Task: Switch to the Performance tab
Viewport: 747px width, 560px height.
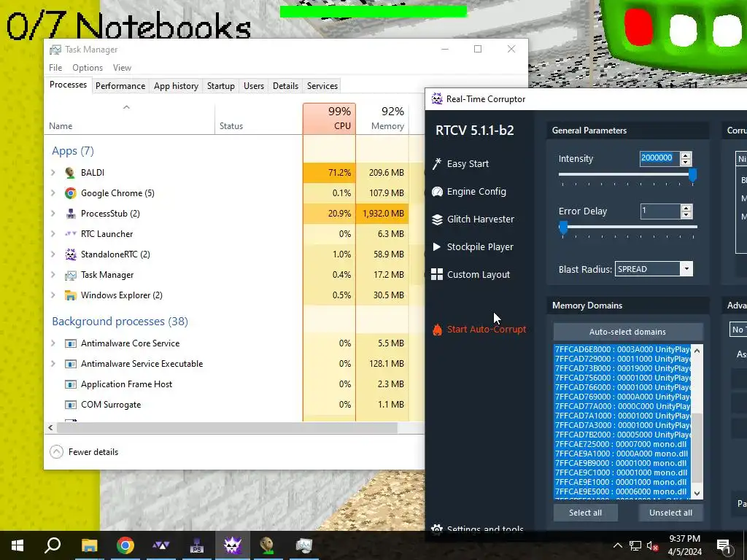Action: tap(120, 86)
